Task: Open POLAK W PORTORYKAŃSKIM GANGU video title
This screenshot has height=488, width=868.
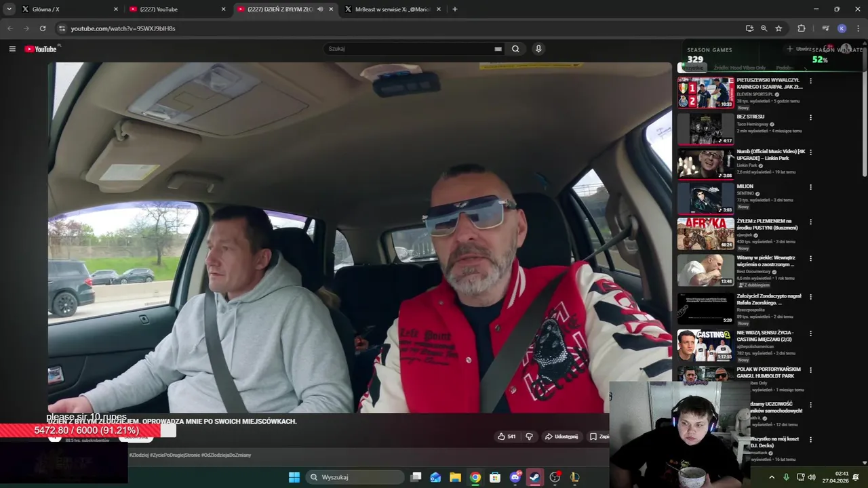Action: pos(768,373)
